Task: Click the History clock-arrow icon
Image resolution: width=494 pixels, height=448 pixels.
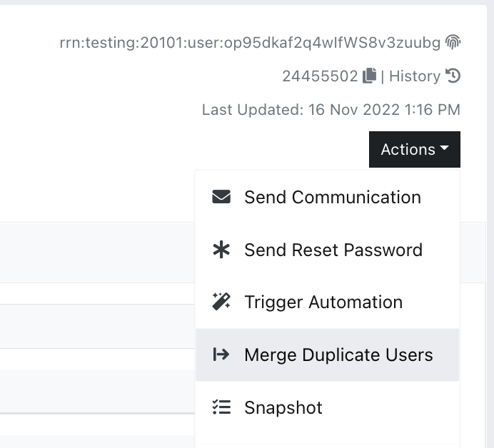Action: tap(453, 76)
